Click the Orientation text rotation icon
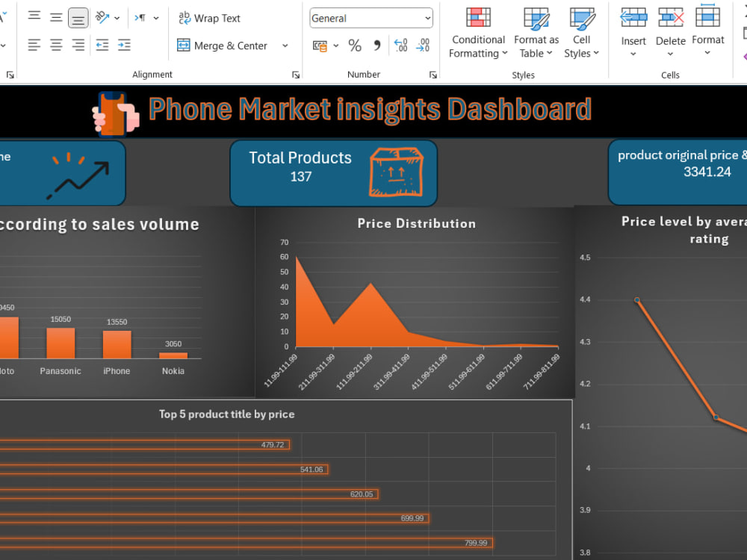This screenshot has height=560, width=747. click(102, 18)
